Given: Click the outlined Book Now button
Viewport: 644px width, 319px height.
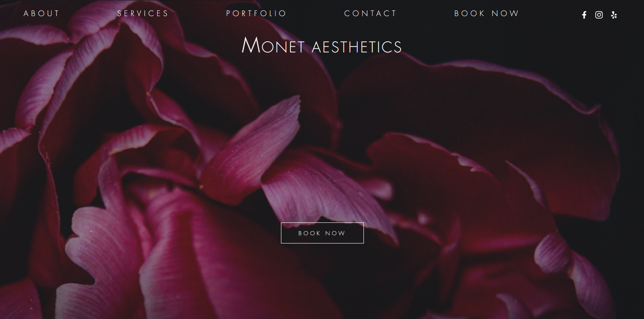Looking at the screenshot, I should (x=322, y=233).
